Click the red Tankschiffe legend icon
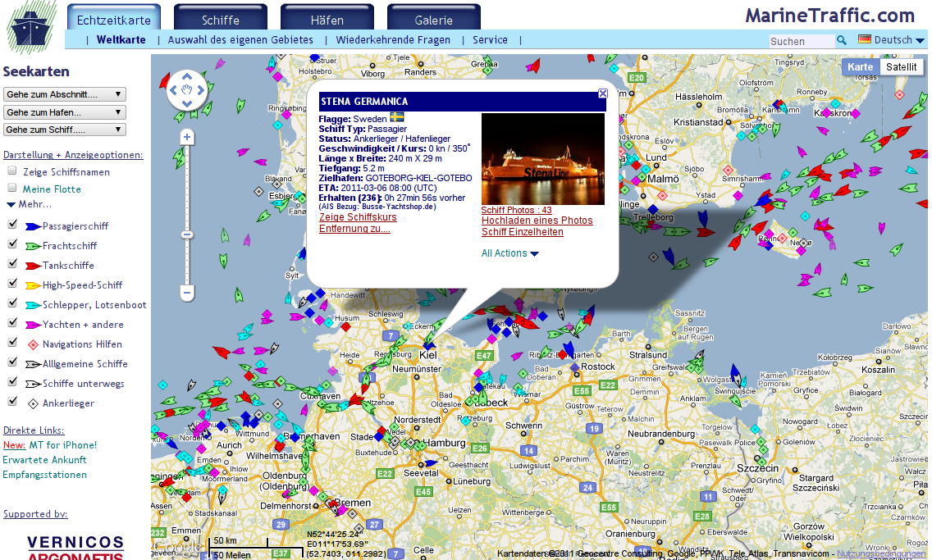The height and width of the screenshot is (560, 932). click(33, 266)
